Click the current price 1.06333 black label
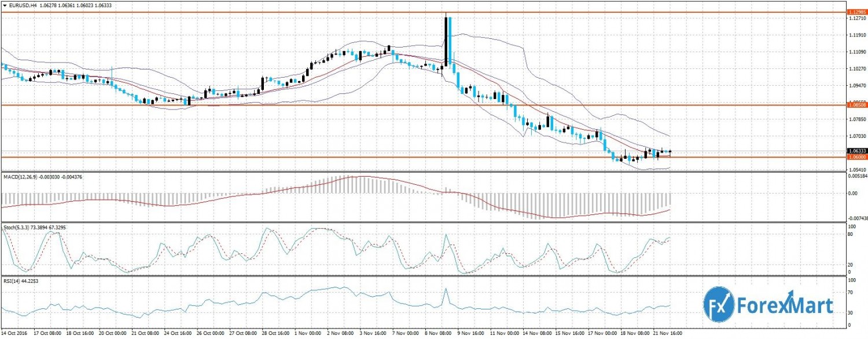The width and height of the screenshot is (868, 339). pyautogui.click(x=856, y=151)
